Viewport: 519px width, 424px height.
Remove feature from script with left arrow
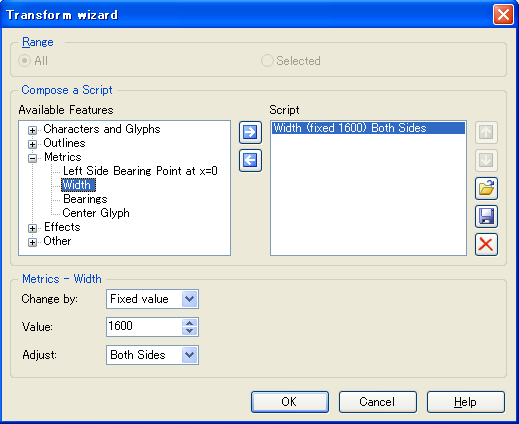click(250, 160)
